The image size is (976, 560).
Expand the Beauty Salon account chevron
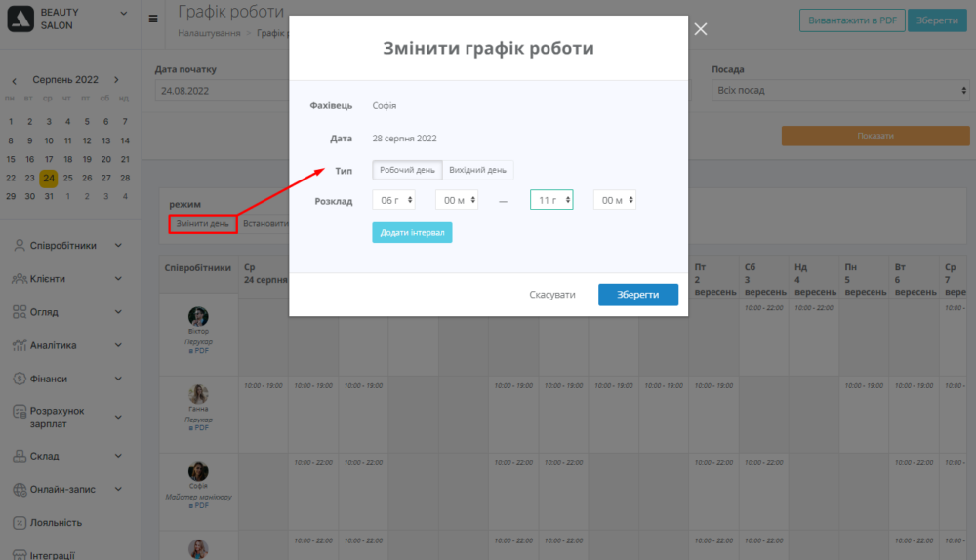coord(123,13)
